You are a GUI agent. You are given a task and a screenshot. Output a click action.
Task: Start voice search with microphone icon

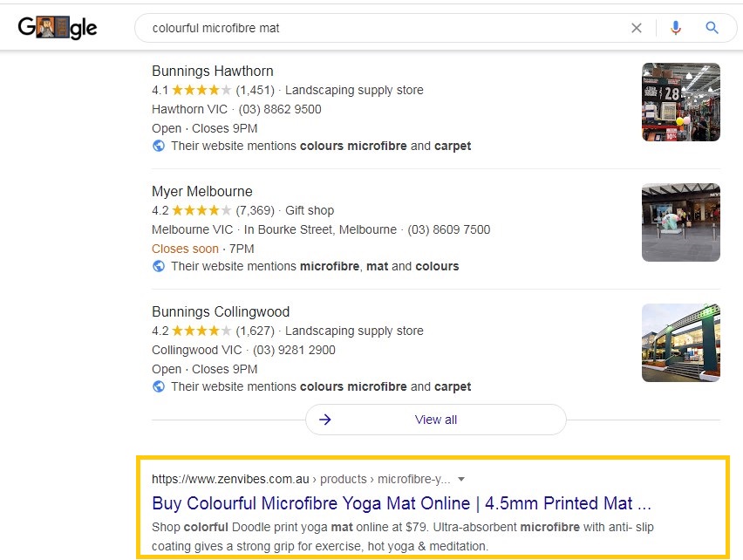tap(675, 28)
